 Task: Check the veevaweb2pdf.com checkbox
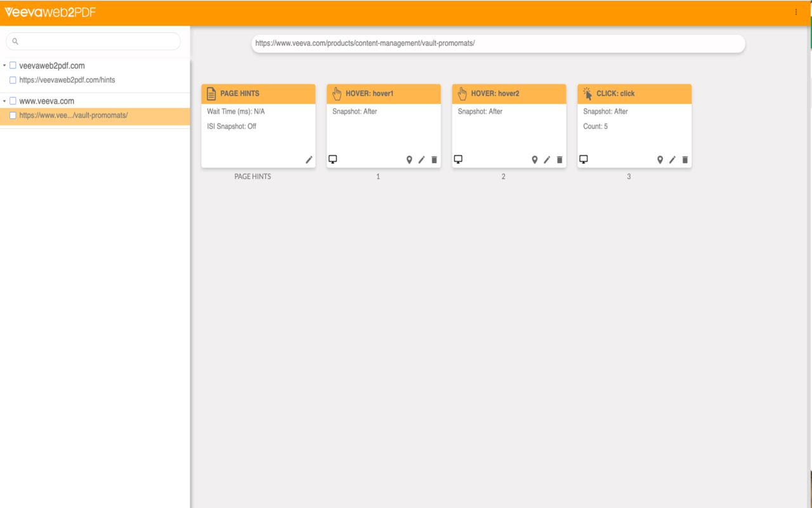13,65
